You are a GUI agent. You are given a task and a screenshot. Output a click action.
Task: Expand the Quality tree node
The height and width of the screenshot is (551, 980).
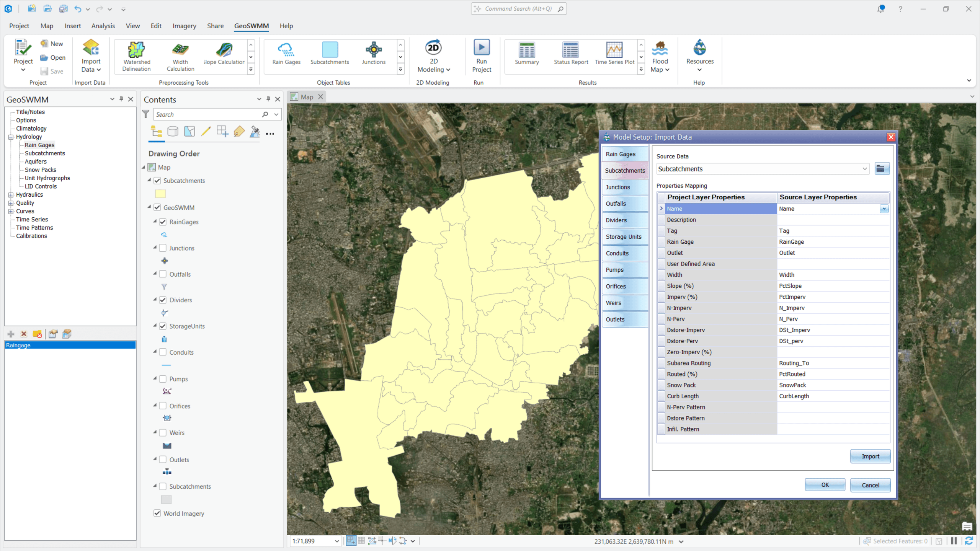[10, 203]
